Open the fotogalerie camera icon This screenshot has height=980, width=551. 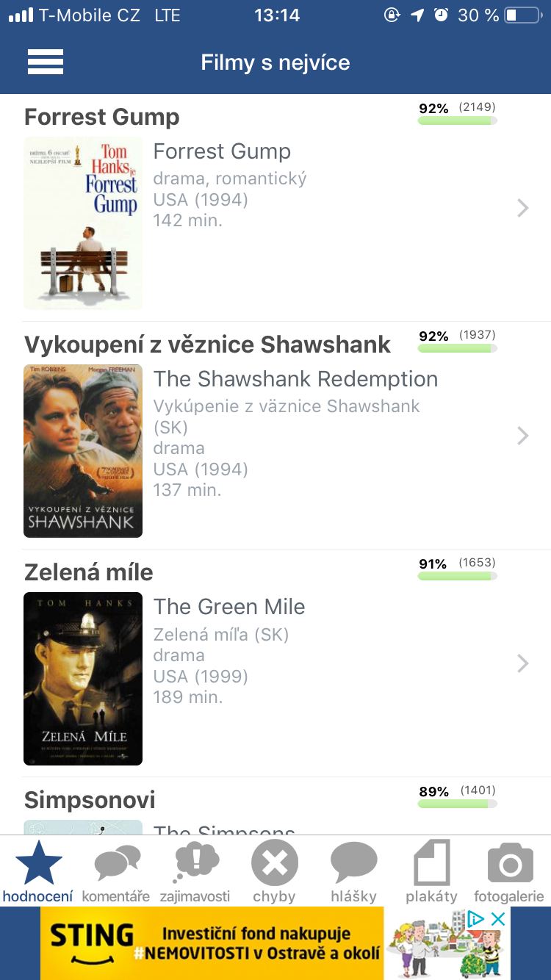click(510, 863)
